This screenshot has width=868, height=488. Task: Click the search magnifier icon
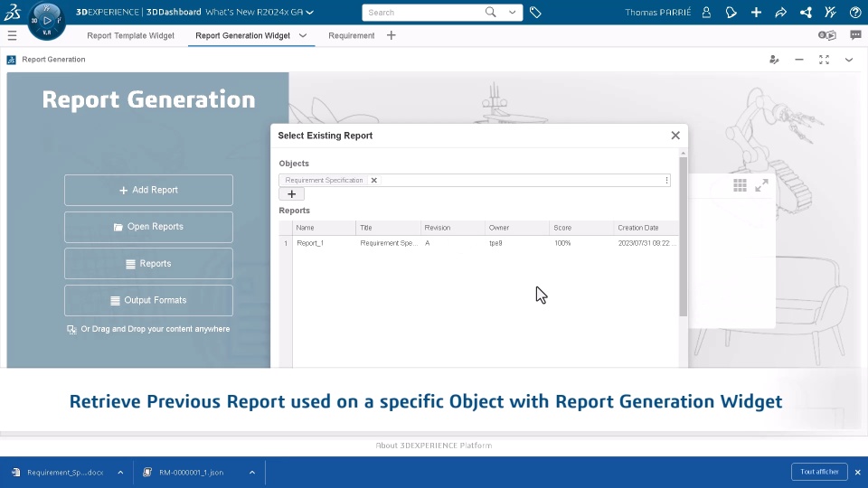(x=490, y=12)
